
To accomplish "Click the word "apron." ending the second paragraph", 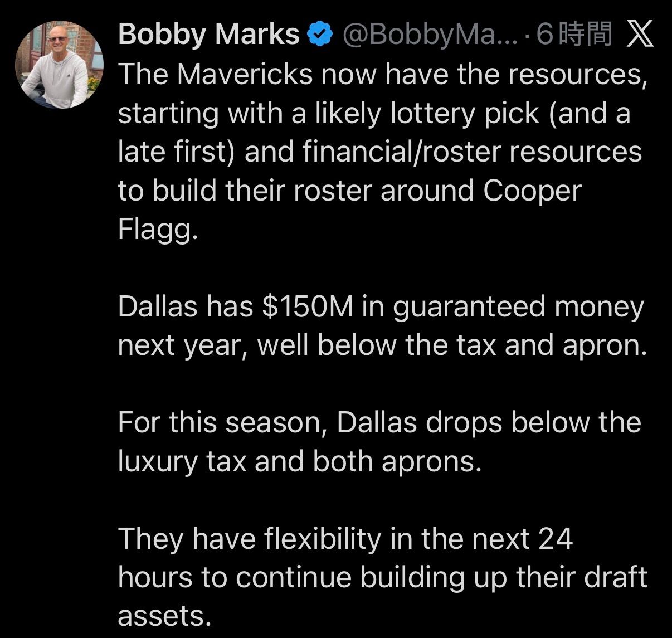I will pos(605,345).
